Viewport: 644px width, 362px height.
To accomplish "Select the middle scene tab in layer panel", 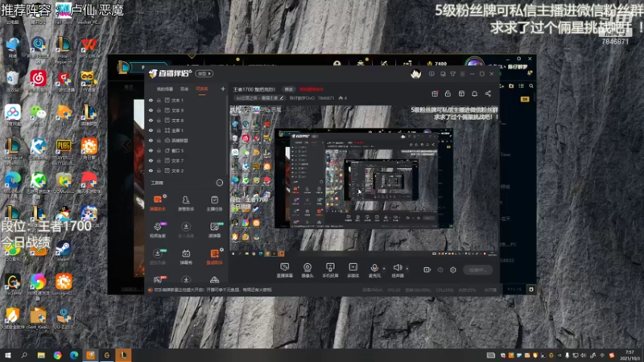I will pyautogui.click(x=184, y=89).
